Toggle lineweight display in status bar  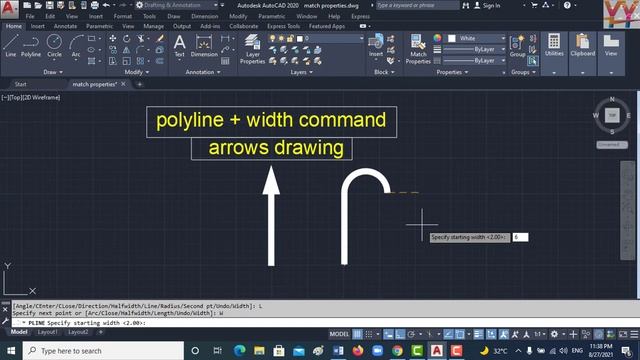click(478, 334)
